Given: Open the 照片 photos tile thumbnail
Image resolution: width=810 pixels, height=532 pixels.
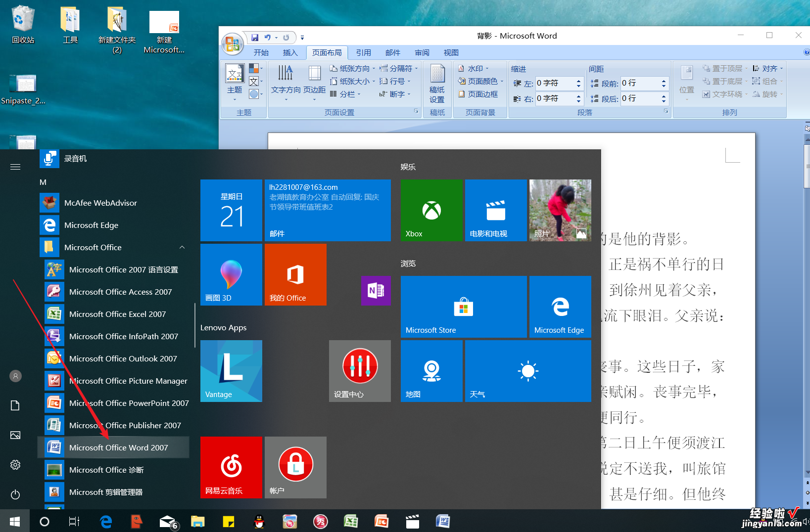Looking at the screenshot, I should coord(560,210).
